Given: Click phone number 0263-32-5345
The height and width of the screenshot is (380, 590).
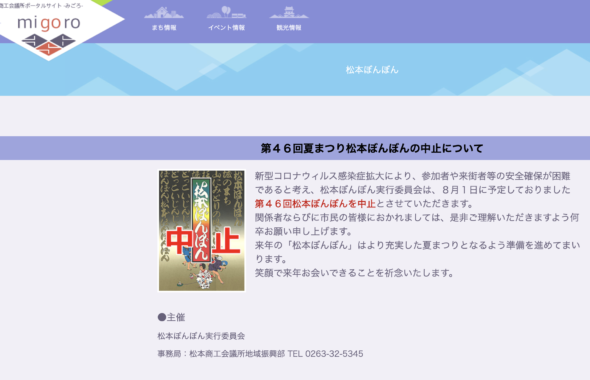Looking at the screenshot, I should (x=334, y=354).
